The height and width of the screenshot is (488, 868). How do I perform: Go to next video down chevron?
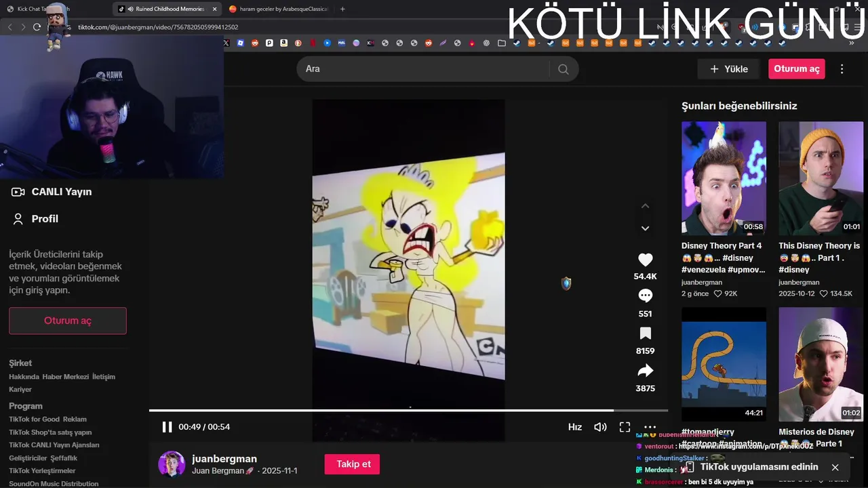click(646, 228)
